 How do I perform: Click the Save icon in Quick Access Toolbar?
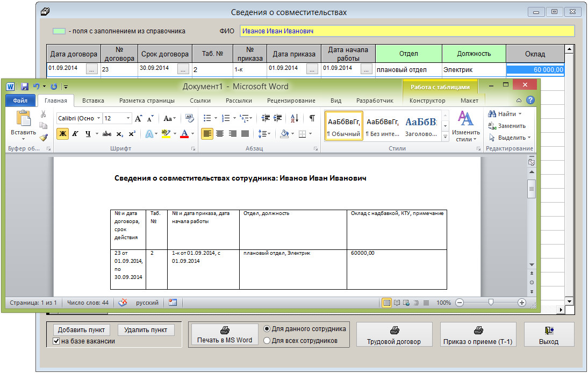[x=25, y=87]
